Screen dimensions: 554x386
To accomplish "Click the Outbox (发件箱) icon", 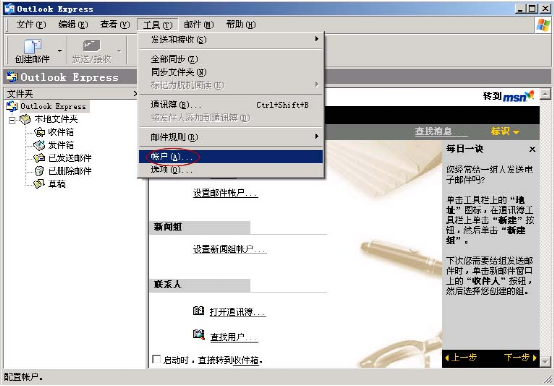I will click(39, 145).
